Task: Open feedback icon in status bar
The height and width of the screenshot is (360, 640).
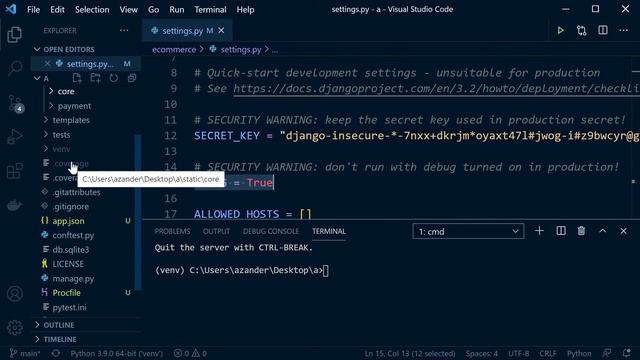Action: pos(607,353)
